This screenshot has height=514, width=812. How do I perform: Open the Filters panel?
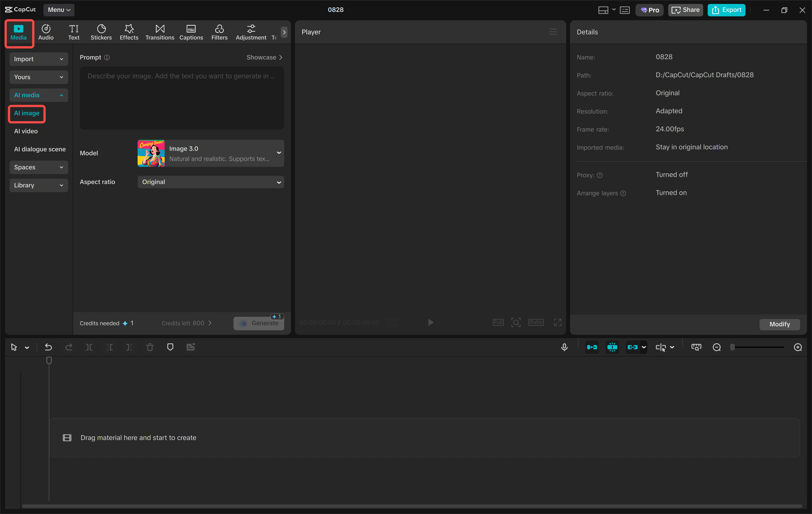[x=219, y=32]
